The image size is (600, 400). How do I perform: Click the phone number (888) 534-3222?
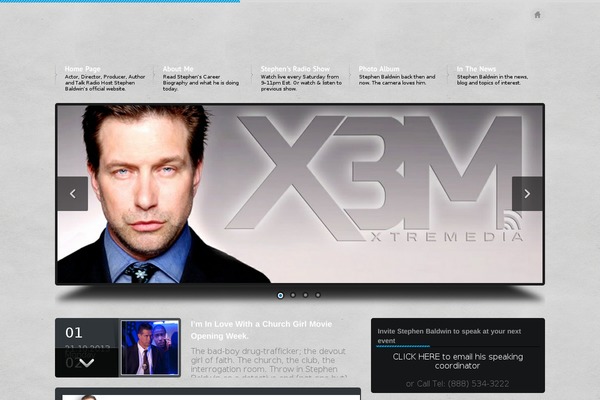click(x=478, y=384)
